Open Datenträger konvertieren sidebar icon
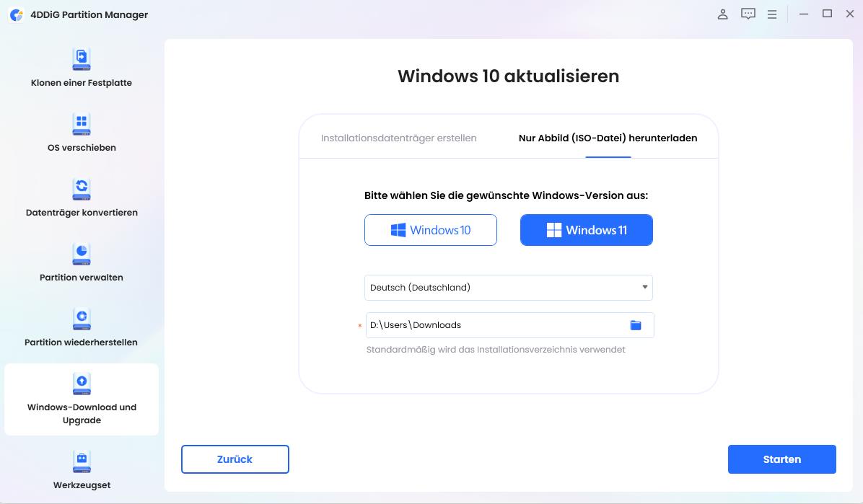The image size is (863, 504). [x=82, y=190]
